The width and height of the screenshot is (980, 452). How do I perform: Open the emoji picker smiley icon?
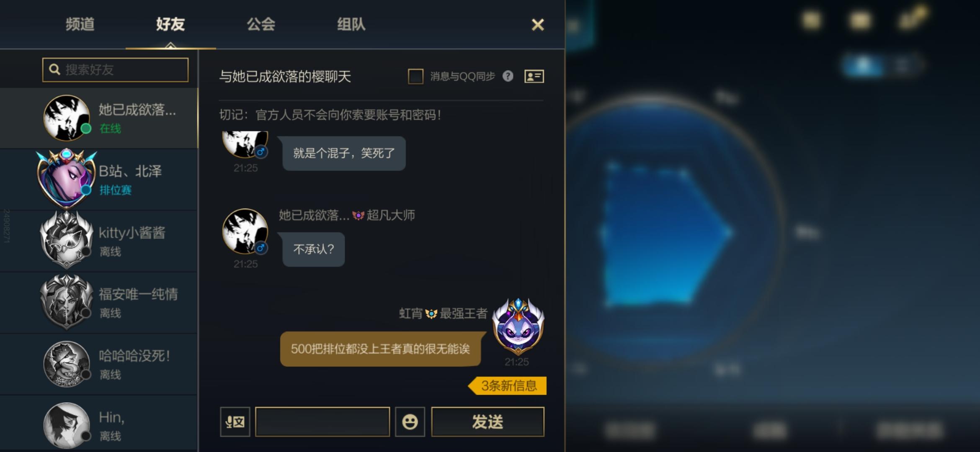tap(410, 421)
